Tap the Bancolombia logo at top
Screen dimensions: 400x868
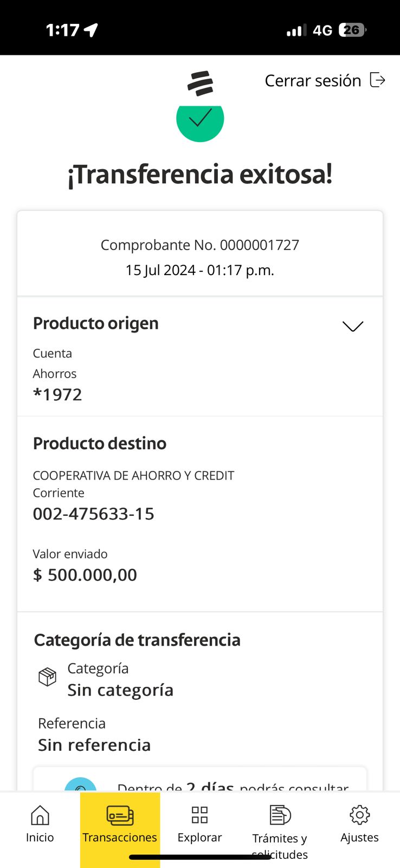click(200, 84)
